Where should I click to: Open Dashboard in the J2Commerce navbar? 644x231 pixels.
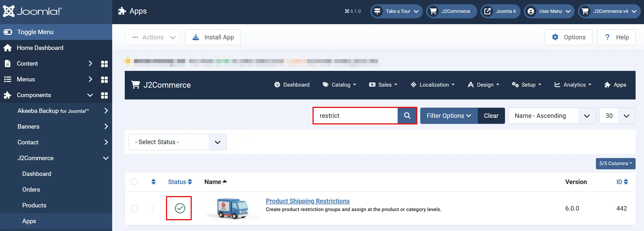[292, 85]
